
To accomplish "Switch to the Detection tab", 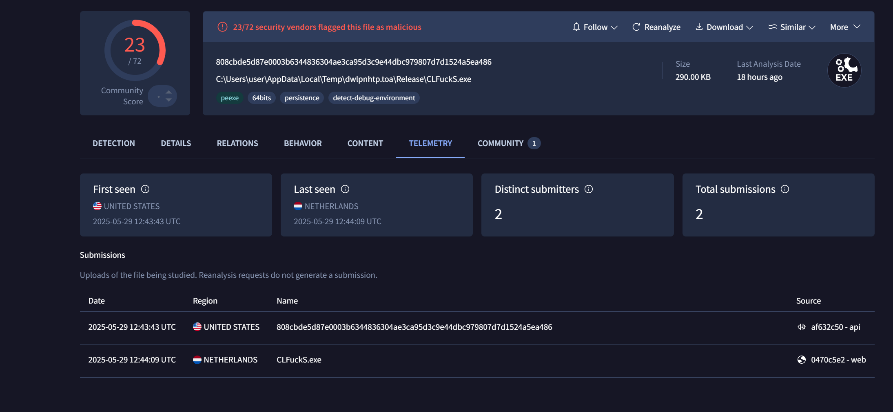I will [113, 143].
